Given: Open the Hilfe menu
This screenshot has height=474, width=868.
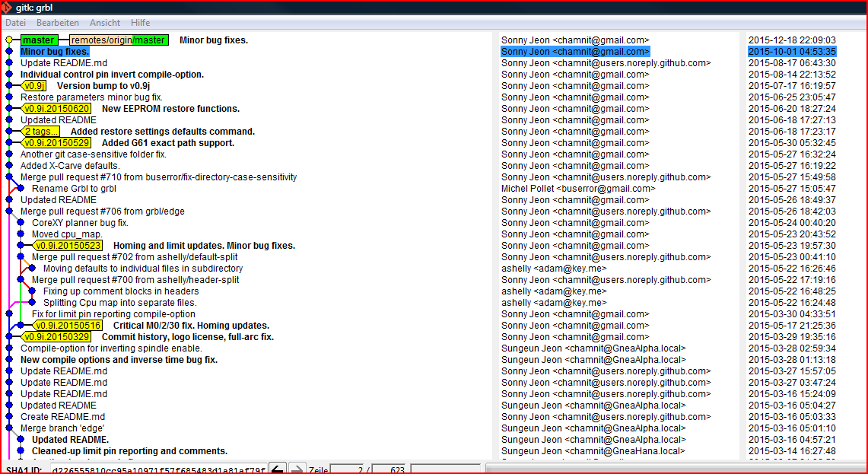Looking at the screenshot, I should (140, 23).
